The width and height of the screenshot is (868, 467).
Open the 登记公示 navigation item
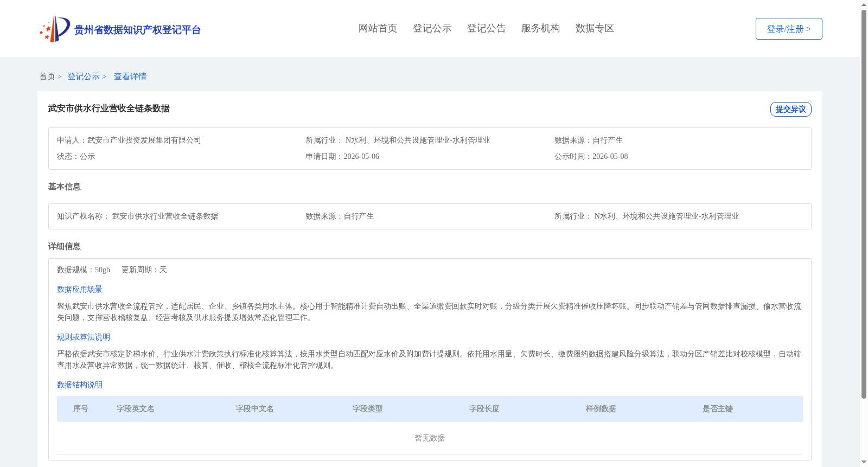click(x=432, y=28)
